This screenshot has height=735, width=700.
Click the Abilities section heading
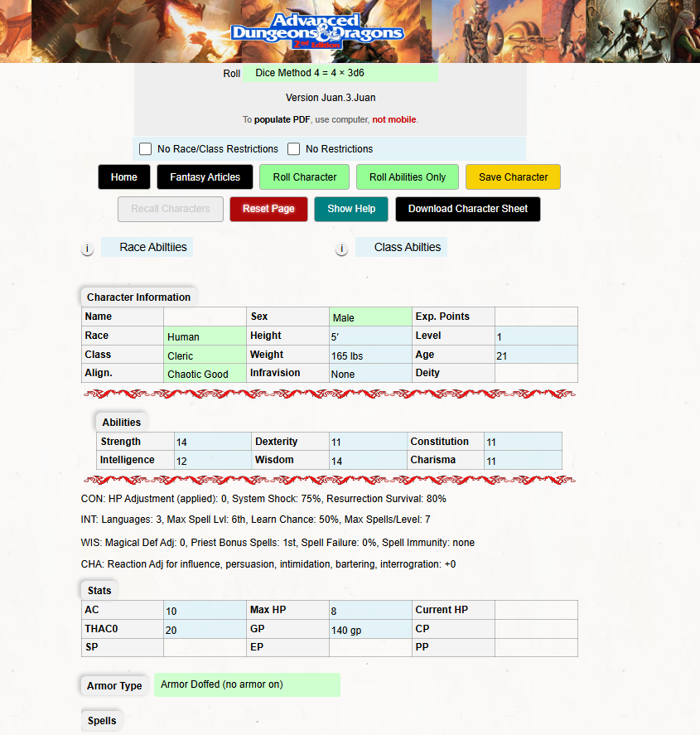tap(121, 423)
